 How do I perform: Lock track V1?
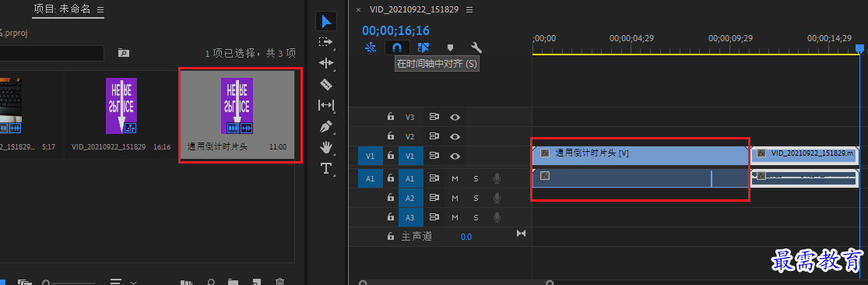pos(391,156)
